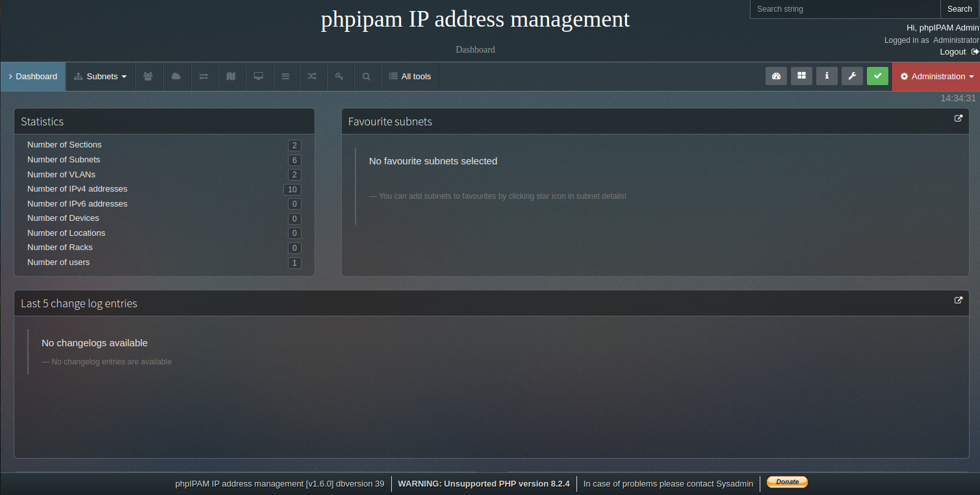This screenshot has height=495, width=980.
Task: Open the info 'i' icon button
Action: click(x=827, y=76)
